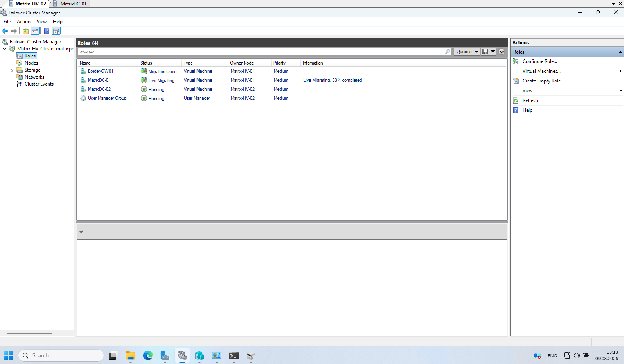Viewport: 624px width, 364px height.
Task: Open Server Manager from the taskbar
Action: point(165,355)
